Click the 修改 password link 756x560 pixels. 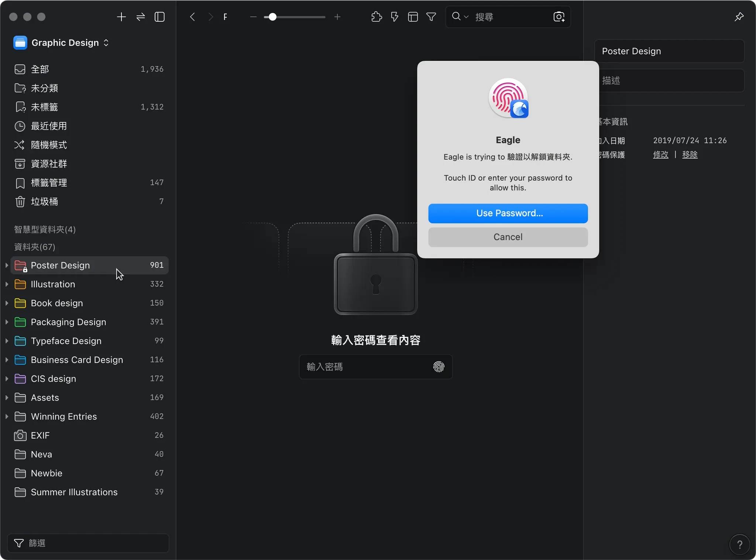661,155
